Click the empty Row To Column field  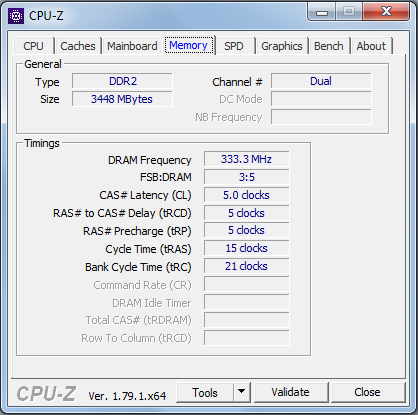tap(246, 338)
